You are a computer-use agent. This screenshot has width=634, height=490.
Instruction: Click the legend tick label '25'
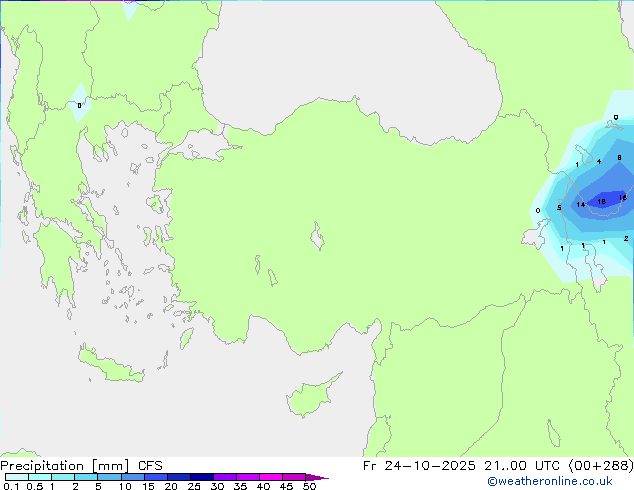(194, 486)
